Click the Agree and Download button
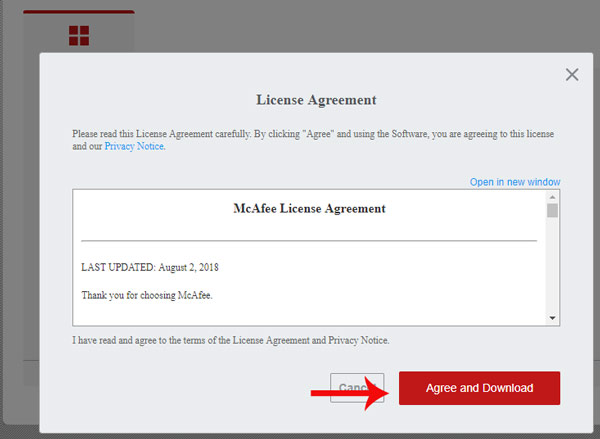Viewport: 600px width, 439px height. coord(479,388)
